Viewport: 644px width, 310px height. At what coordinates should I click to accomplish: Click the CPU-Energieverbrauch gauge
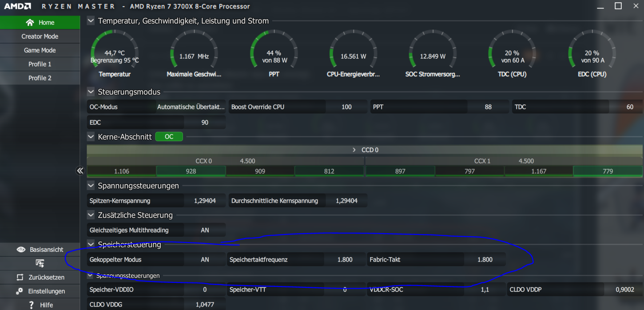[x=354, y=53]
